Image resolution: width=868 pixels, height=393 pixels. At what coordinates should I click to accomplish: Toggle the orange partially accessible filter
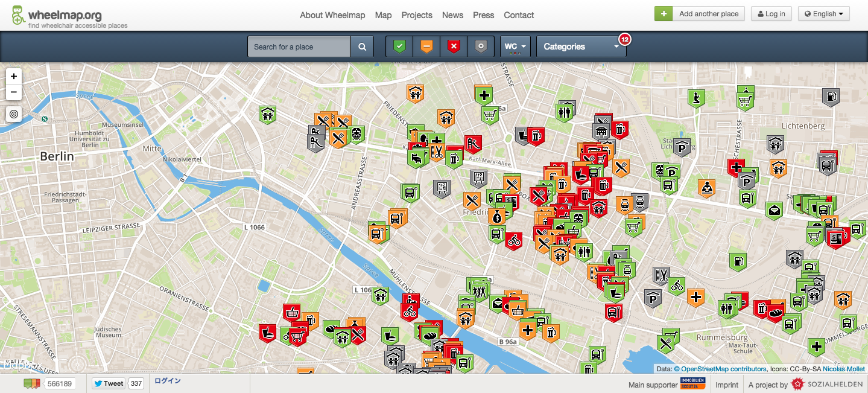[x=426, y=46]
